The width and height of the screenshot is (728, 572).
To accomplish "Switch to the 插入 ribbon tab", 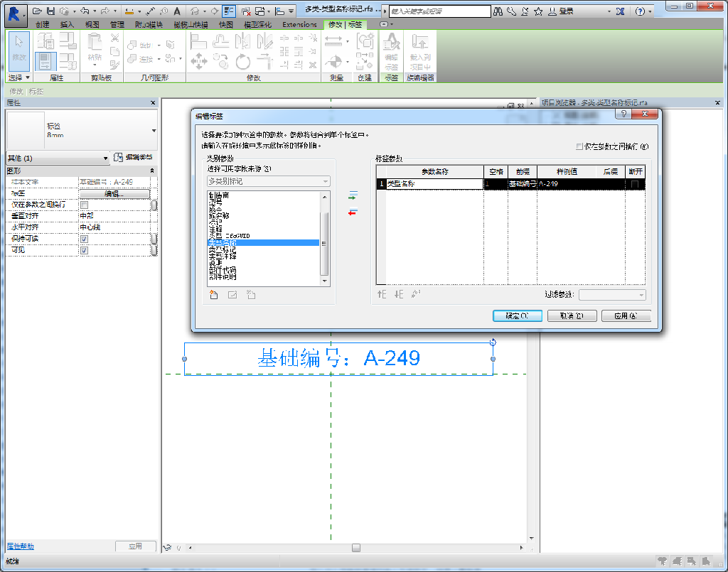I will tap(68, 24).
